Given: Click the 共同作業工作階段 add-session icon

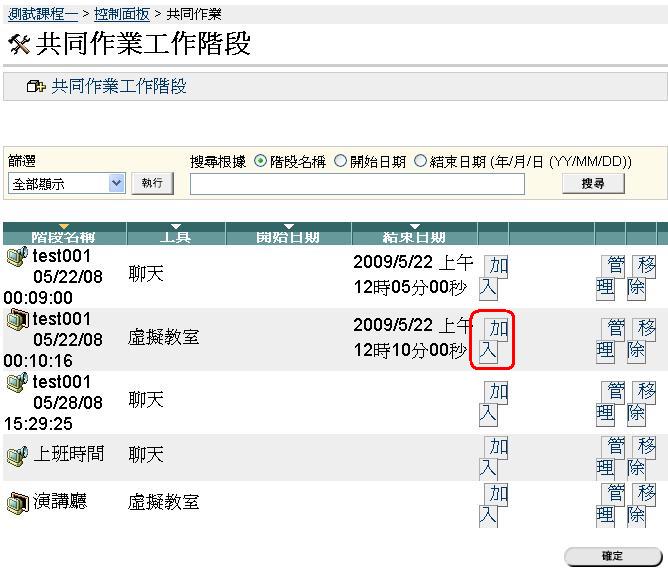Looking at the screenshot, I should [36, 87].
